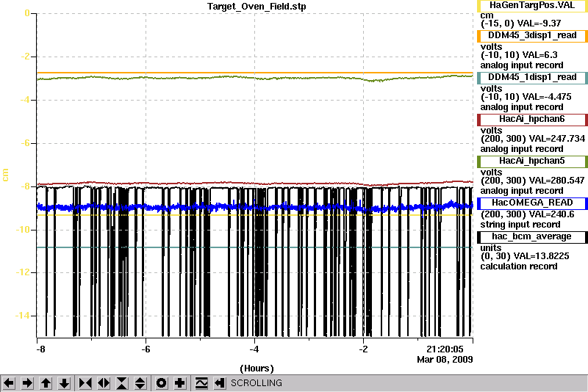Click the Target_Oven_Field.stp graph title
This screenshot has width=588, height=392.
(257, 7)
